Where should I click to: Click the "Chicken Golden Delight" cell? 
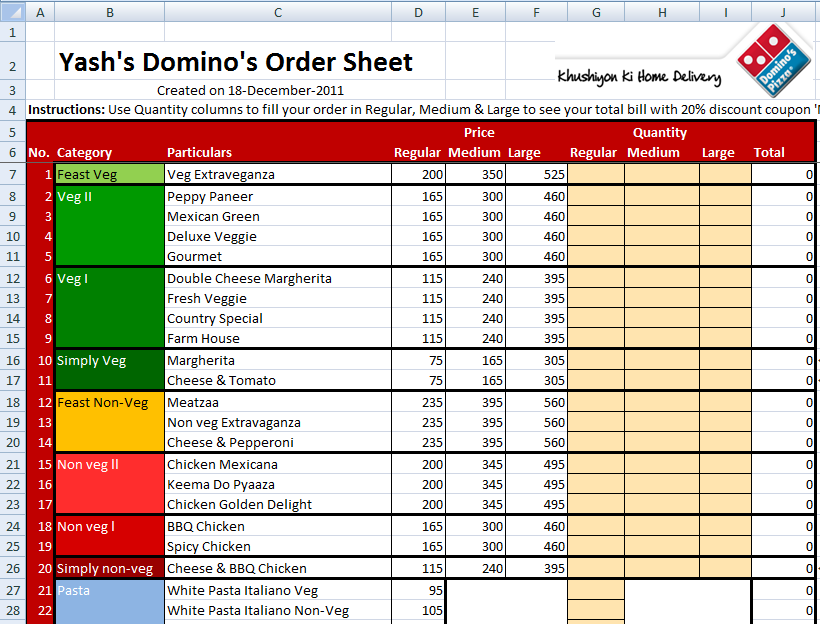click(x=278, y=504)
